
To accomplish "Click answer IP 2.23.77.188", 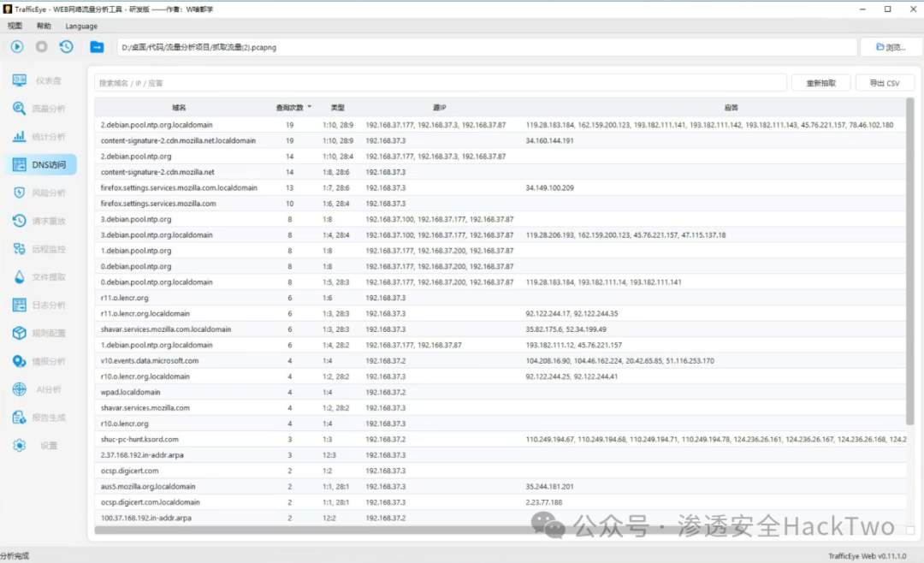I will [544, 502].
